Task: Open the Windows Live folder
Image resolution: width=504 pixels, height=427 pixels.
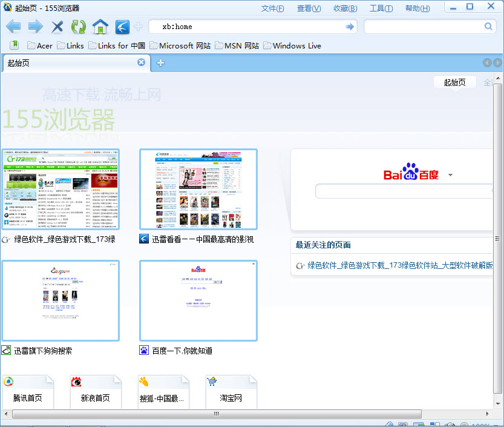Action: (x=292, y=45)
